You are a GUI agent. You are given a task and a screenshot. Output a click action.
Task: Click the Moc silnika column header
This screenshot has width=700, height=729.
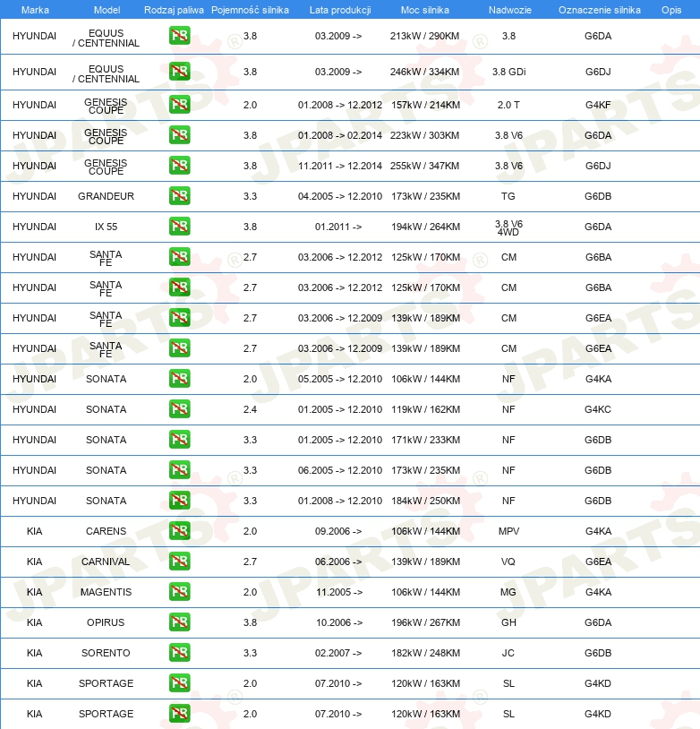(x=425, y=10)
